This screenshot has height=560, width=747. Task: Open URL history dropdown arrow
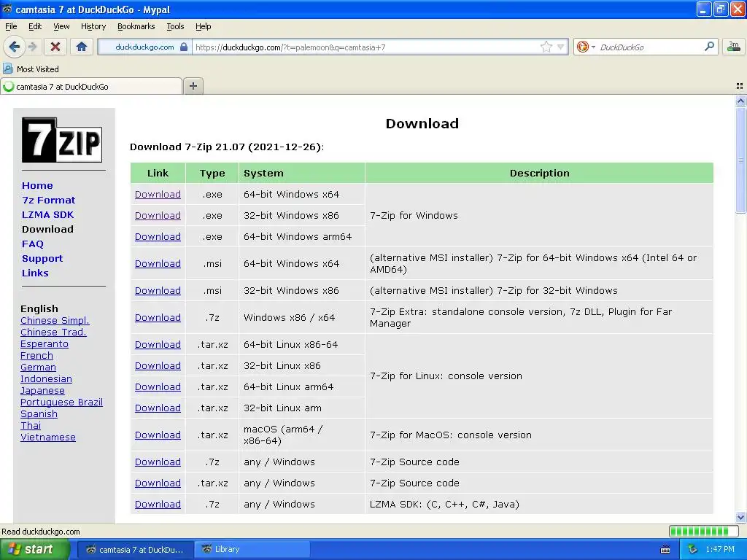coord(561,47)
